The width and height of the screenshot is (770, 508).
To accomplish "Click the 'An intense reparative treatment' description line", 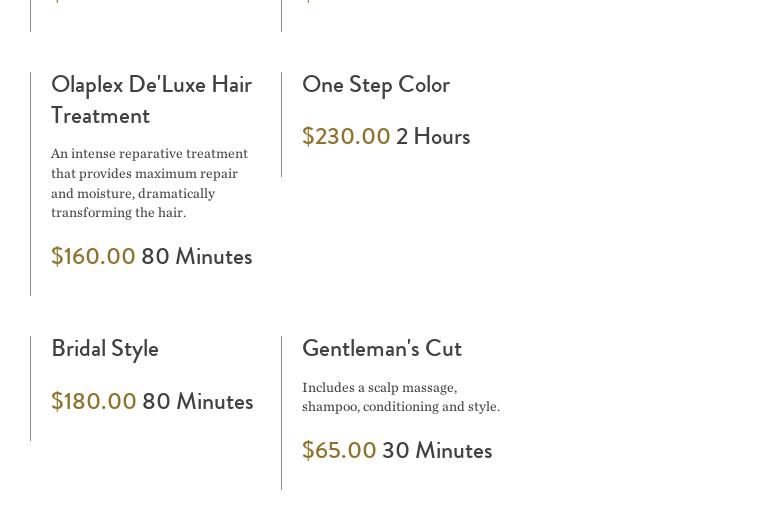I will coord(149,154).
